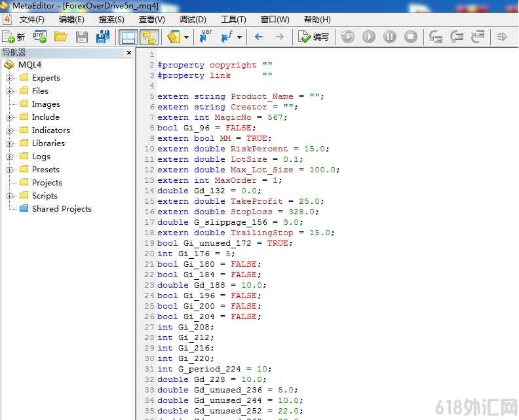
Task: Click the MetaEditor document icon in menu bar
Action: pos(7,20)
